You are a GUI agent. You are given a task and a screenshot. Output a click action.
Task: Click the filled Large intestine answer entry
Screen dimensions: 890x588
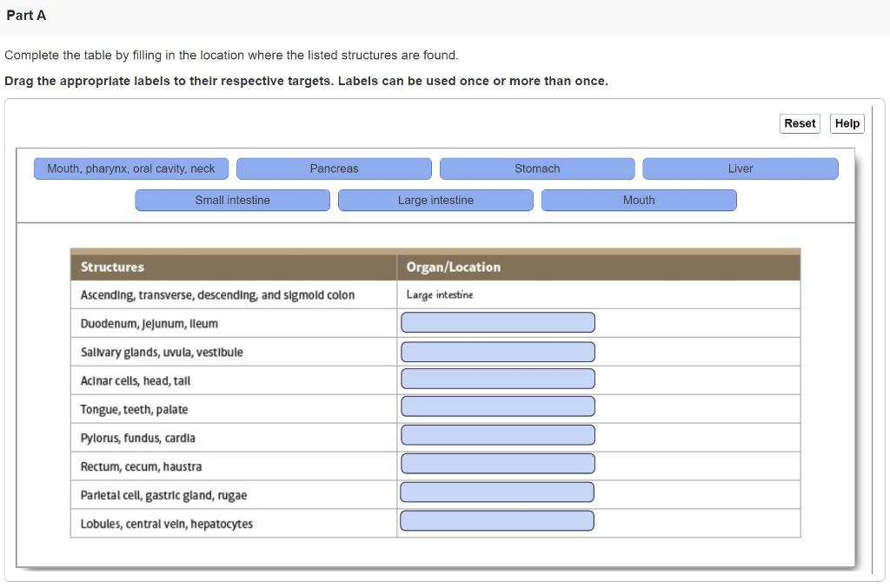[438, 294]
